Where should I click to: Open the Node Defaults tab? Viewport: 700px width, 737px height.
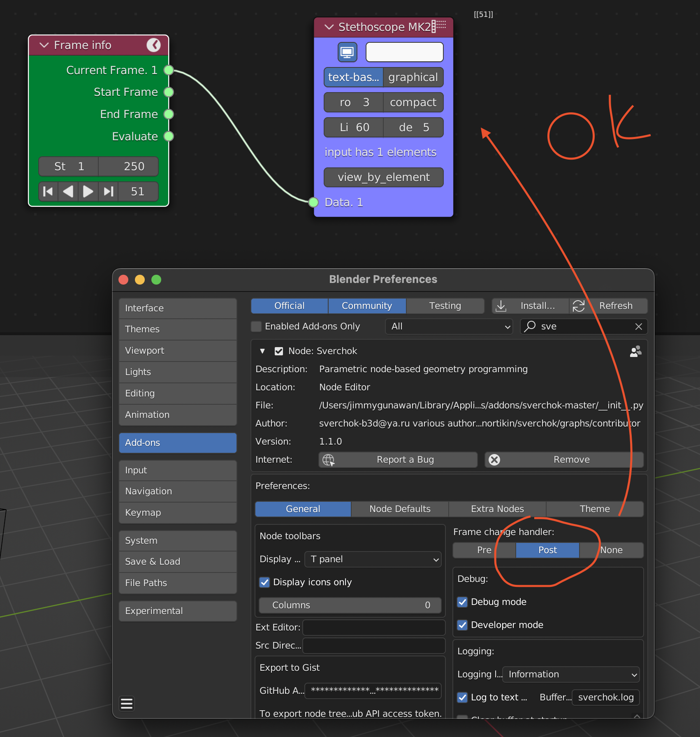400,509
